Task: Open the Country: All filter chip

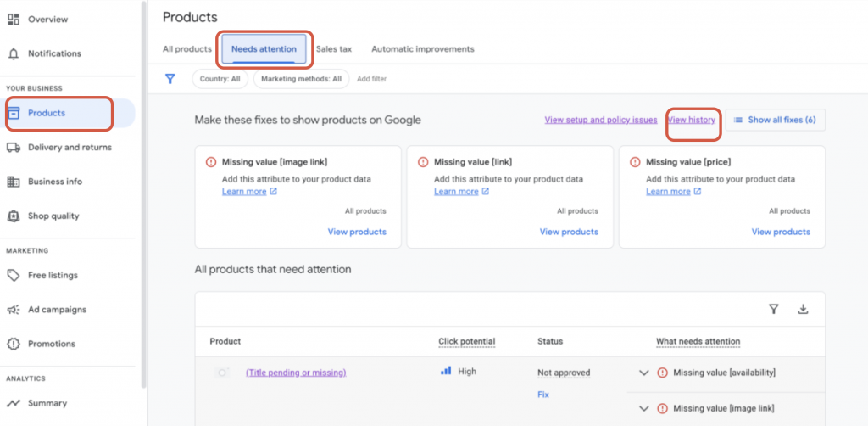Action: [220, 79]
